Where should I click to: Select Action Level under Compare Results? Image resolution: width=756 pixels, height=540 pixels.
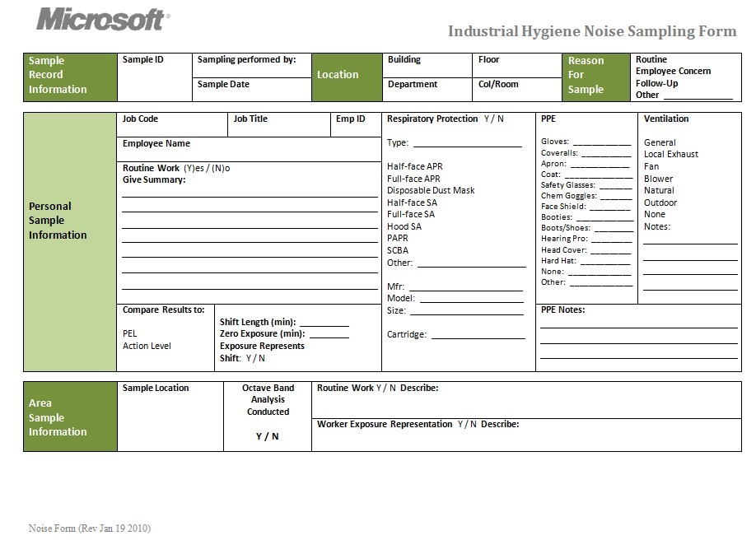(147, 346)
